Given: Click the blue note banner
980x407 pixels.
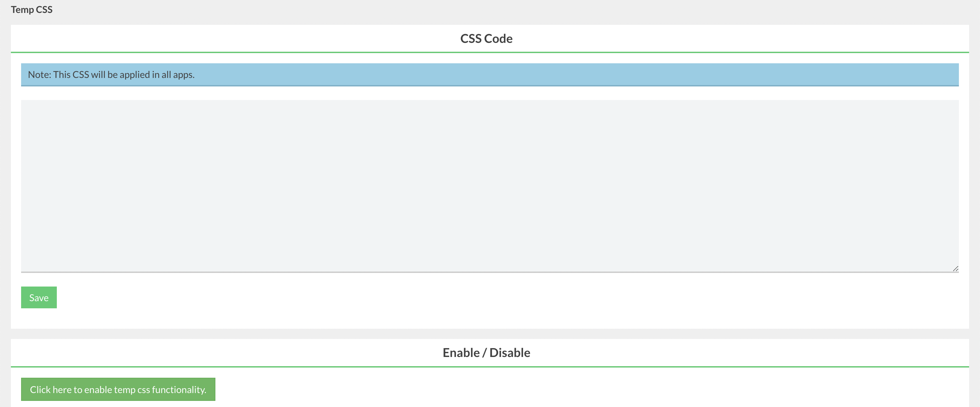Looking at the screenshot, I should coord(490,75).
